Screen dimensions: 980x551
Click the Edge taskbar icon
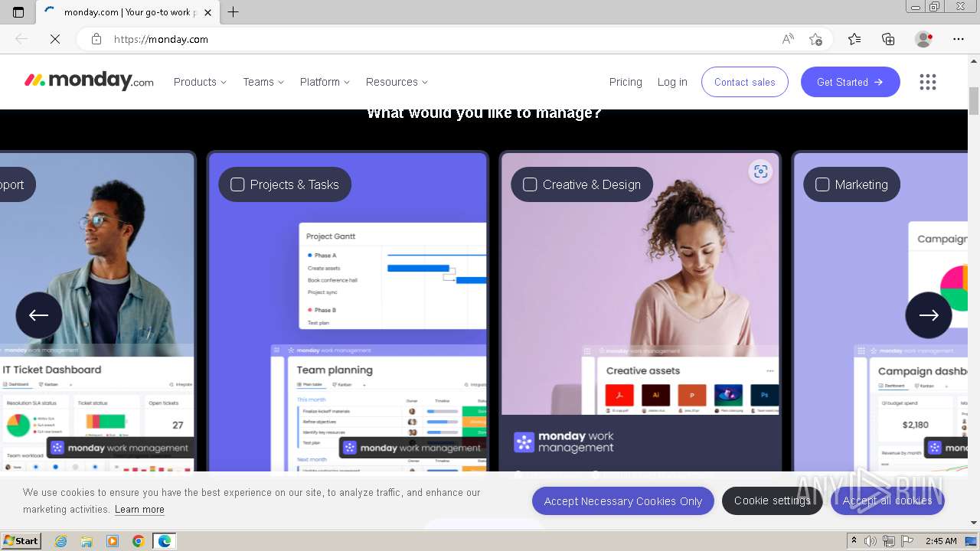coord(164,541)
